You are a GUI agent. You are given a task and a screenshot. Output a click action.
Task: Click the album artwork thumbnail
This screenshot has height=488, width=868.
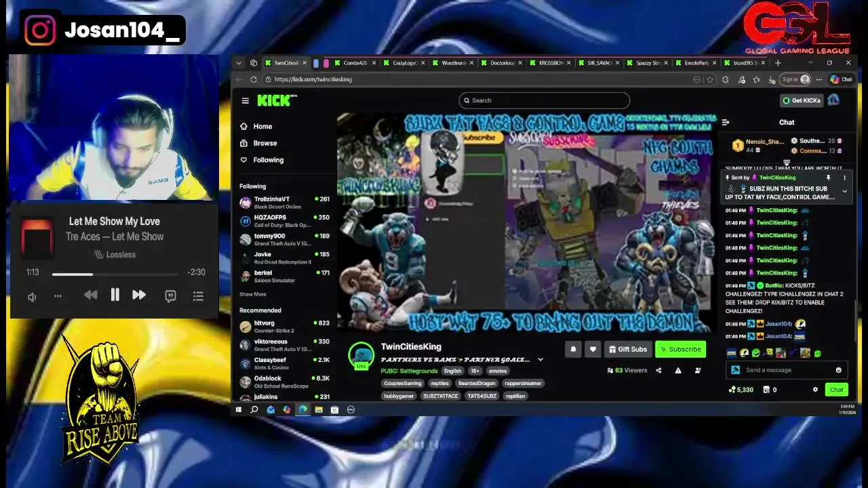pos(37,237)
